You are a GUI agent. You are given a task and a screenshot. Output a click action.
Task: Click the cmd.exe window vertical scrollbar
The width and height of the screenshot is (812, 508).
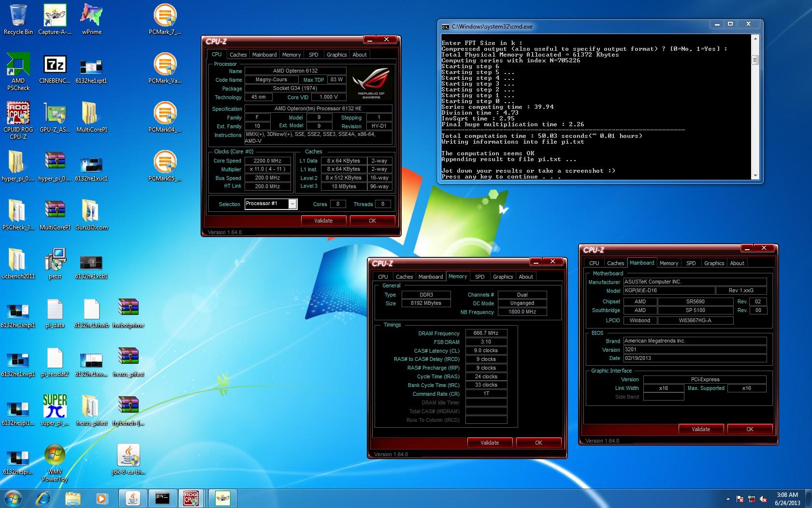[x=755, y=106]
